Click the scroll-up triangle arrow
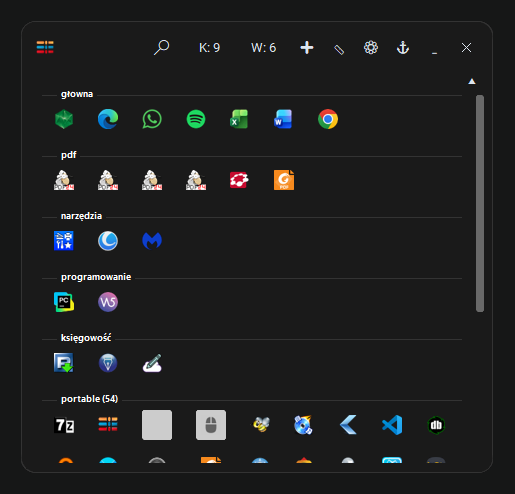This screenshot has height=494, width=515. tap(472, 81)
